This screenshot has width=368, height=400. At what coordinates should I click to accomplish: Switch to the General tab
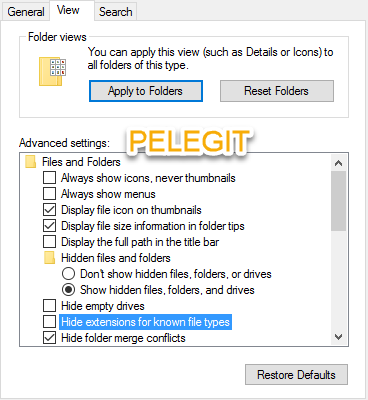(26, 12)
